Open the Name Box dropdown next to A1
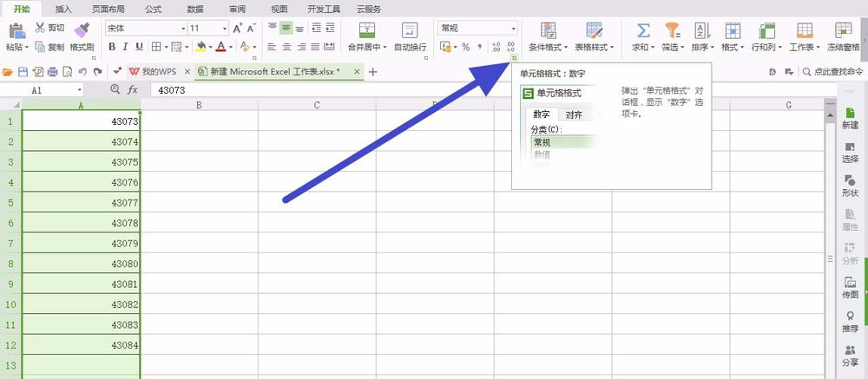The image size is (868, 379). [79, 90]
